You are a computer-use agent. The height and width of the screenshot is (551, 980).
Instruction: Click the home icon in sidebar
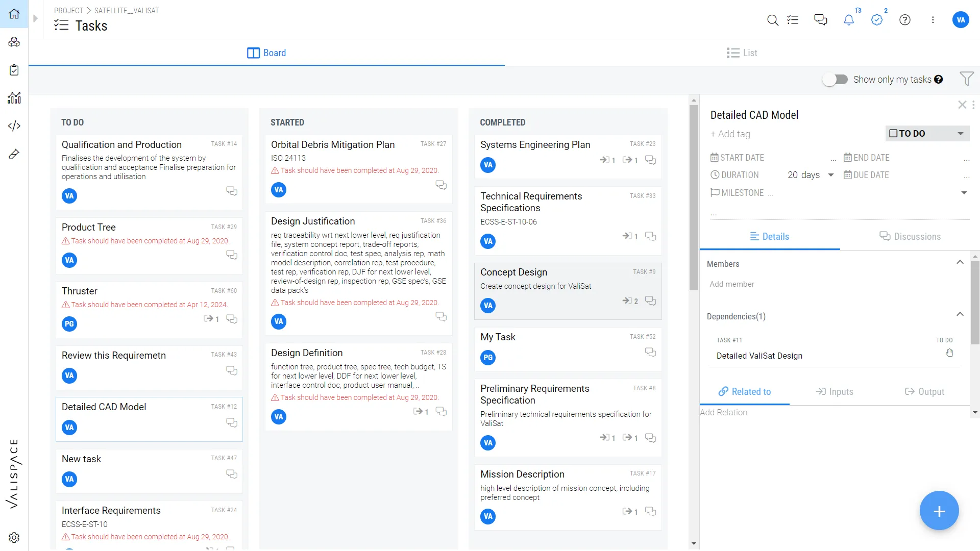[14, 14]
